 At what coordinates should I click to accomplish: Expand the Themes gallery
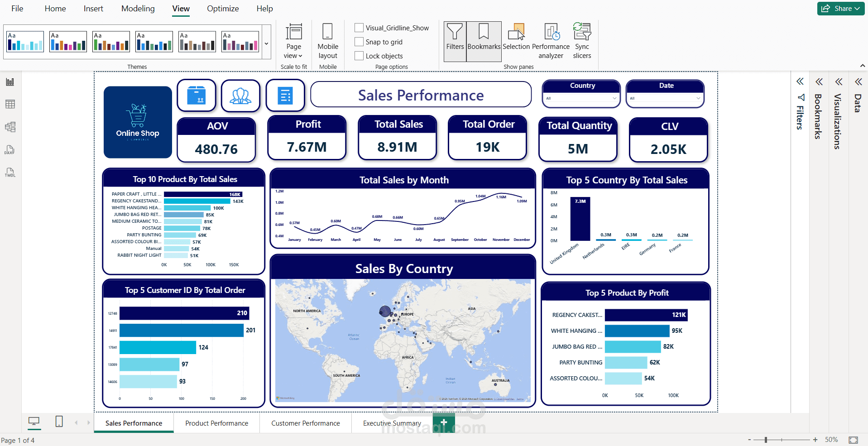[266, 43]
